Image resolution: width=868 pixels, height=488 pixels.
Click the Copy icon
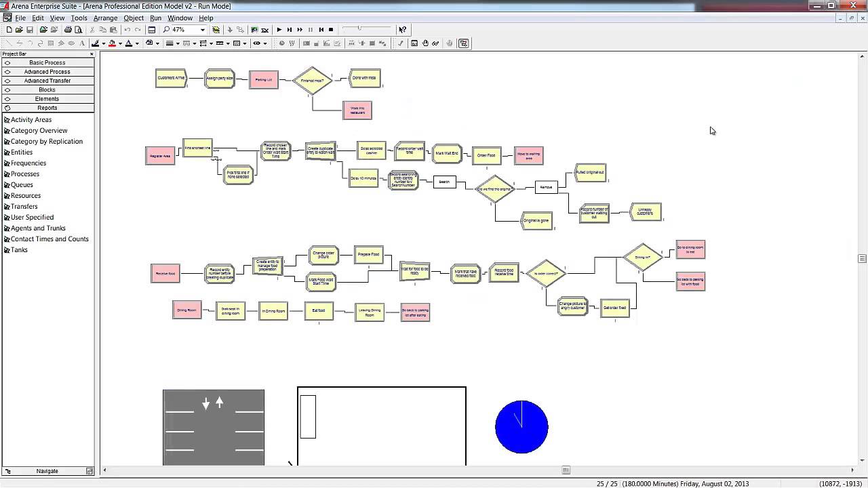102,30
